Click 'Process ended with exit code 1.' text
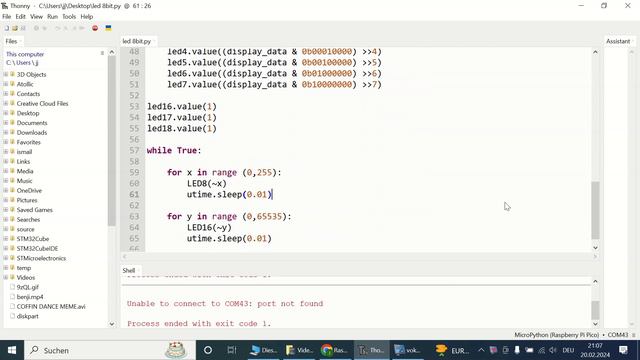The height and width of the screenshot is (360, 640). tap(199, 324)
